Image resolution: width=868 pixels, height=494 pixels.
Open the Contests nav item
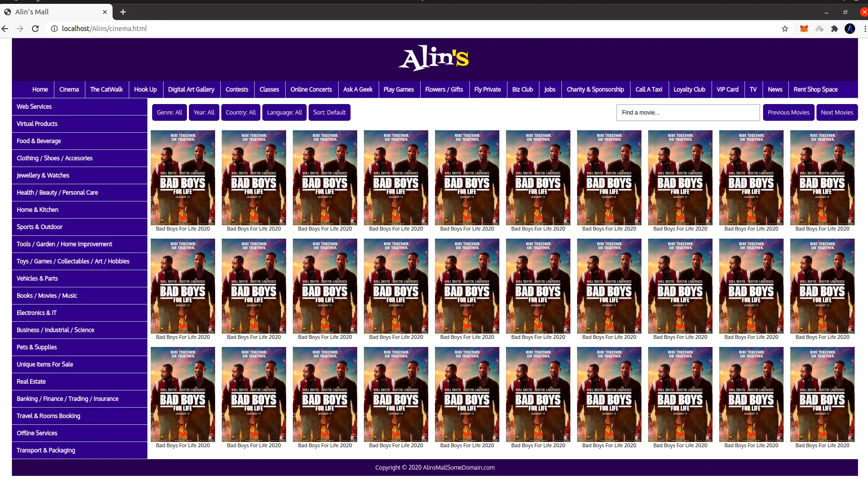point(237,89)
